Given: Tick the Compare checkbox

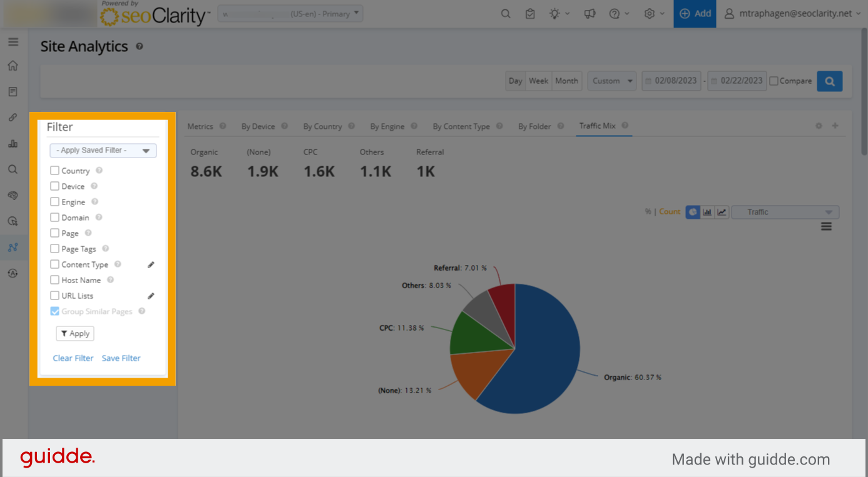Looking at the screenshot, I should coord(774,81).
